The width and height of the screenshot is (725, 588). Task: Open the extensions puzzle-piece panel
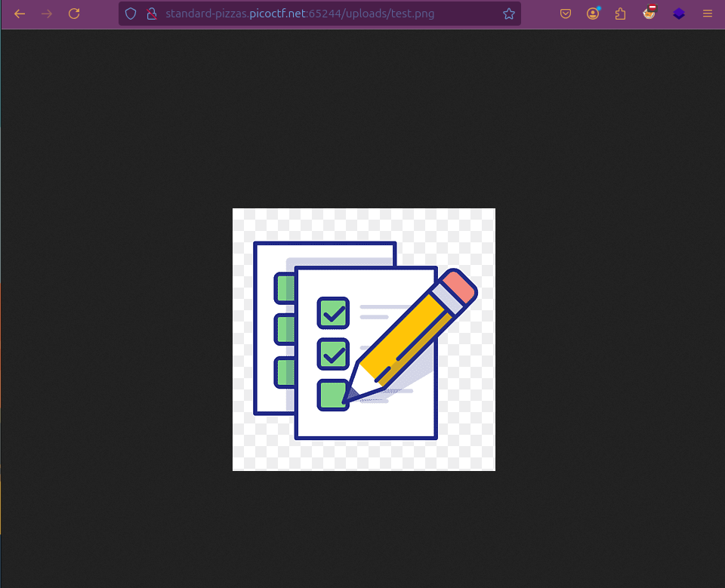pos(621,14)
